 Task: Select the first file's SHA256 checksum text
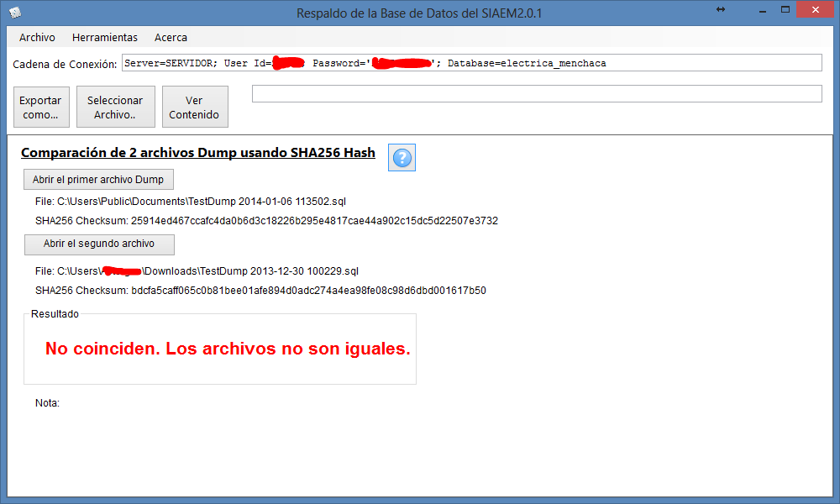pyautogui.click(x=314, y=221)
